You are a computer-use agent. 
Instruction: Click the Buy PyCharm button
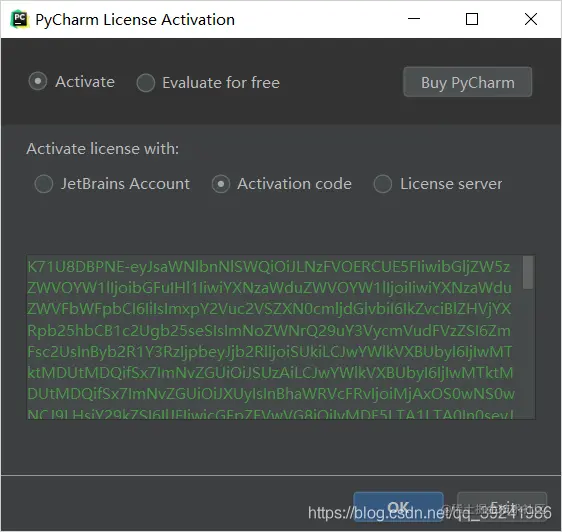[468, 82]
